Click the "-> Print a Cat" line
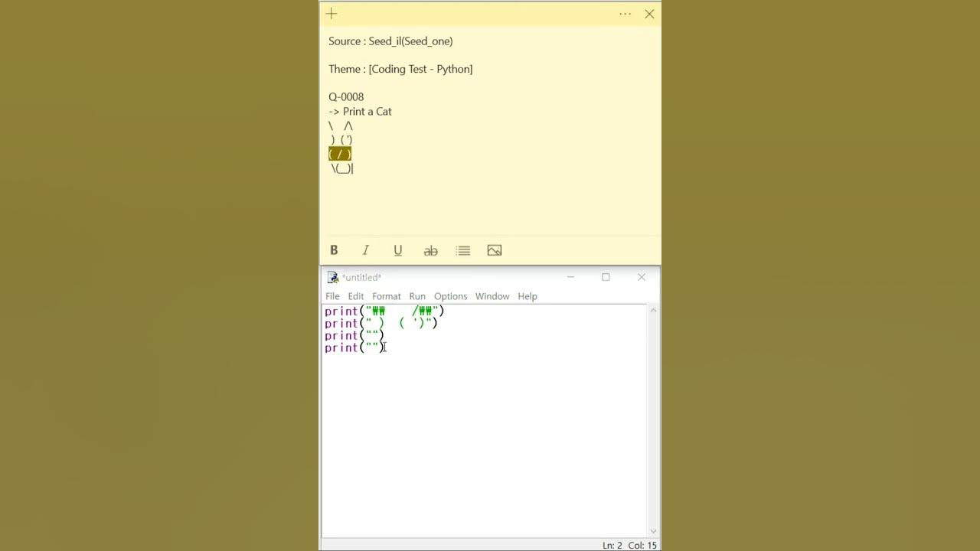The height and width of the screenshot is (551, 980). tap(360, 112)
